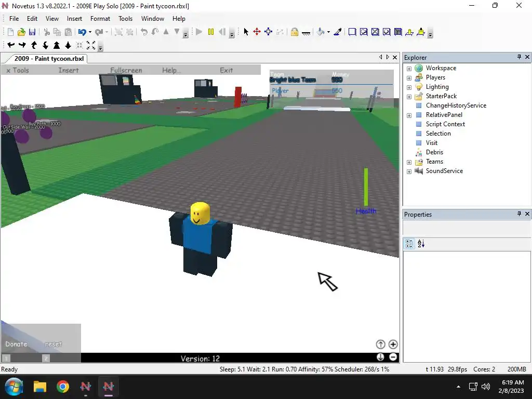532x399 pixels.
Task: Expand the RelativePanel tree node
Action: (409, 115)
